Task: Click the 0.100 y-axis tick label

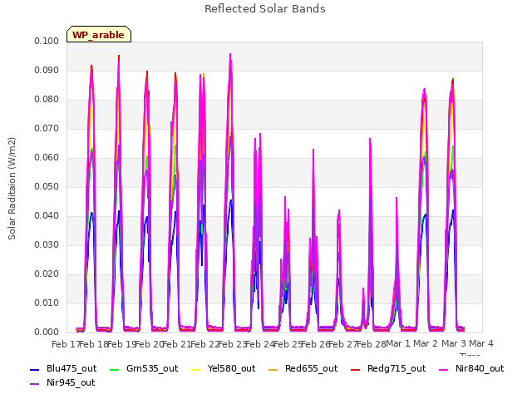Action: (x=47, y=41)
